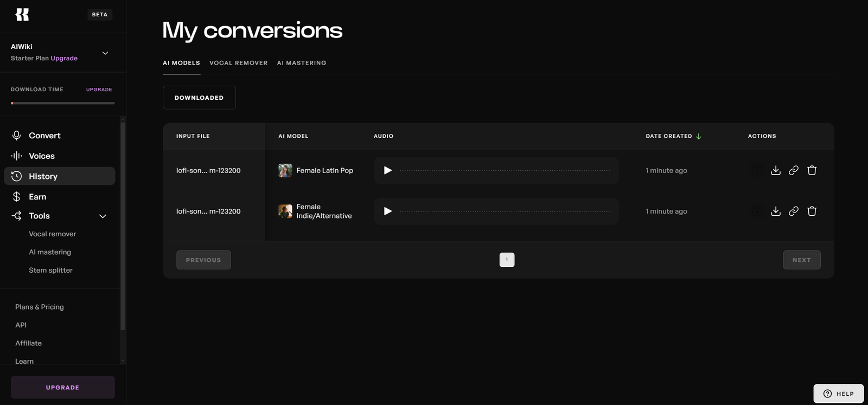Image resolution: width=868 pixels, height=405 pixels.
Task: Open the Earn page
Action: coord(37,197)
